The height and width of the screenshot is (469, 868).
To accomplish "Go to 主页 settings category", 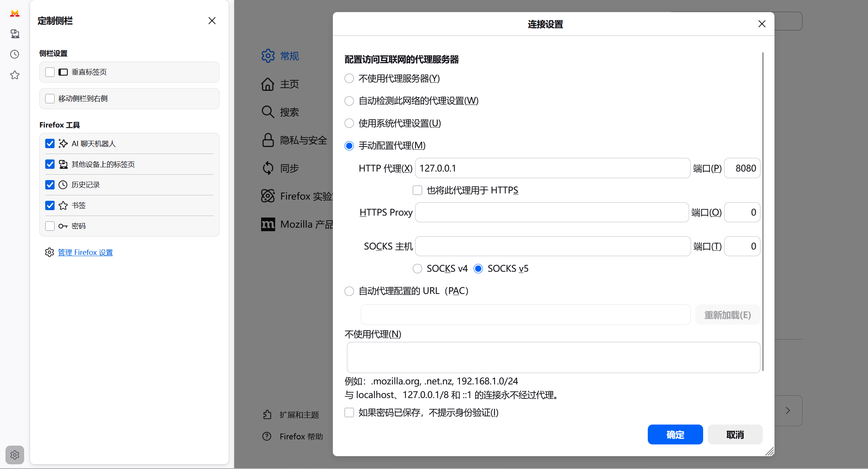I will coord(289,84).
